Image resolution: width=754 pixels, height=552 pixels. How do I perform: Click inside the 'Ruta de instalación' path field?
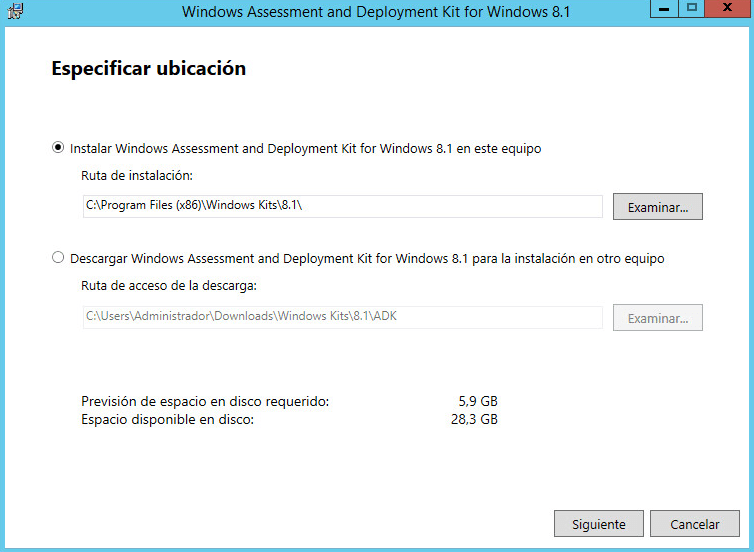point(342,206)
